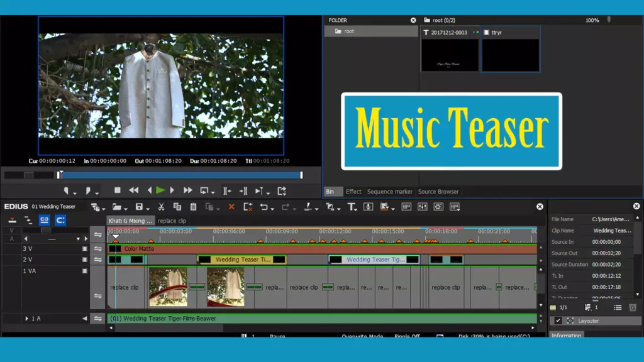
Task: Stop playback in the preview monitor
Action: tap(118, 190)
